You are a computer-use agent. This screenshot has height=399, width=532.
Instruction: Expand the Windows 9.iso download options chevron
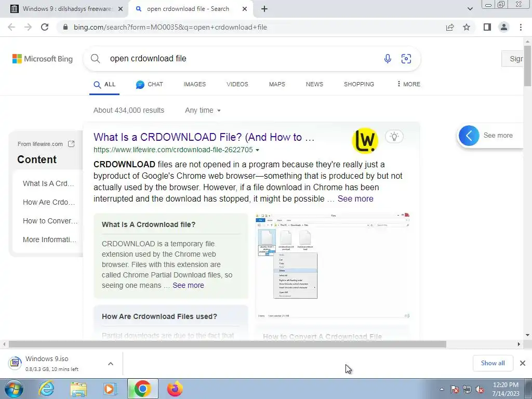point(111,364)
